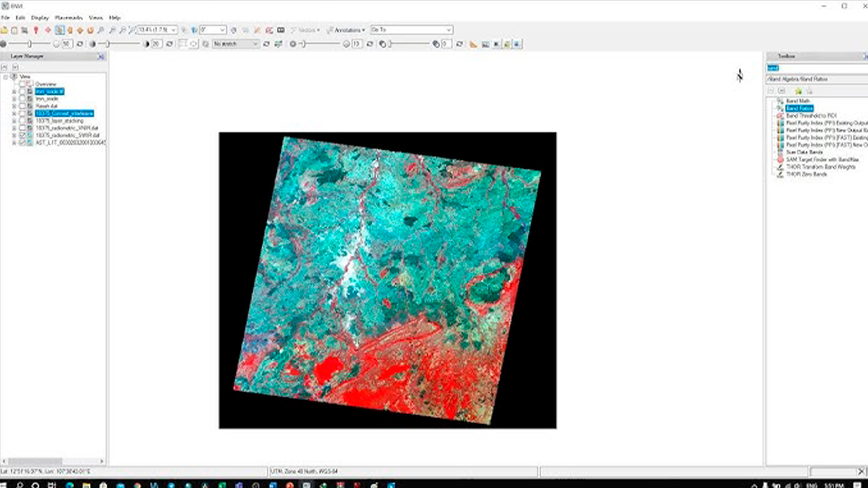Open the No stretch dropdown

point(255,44)
